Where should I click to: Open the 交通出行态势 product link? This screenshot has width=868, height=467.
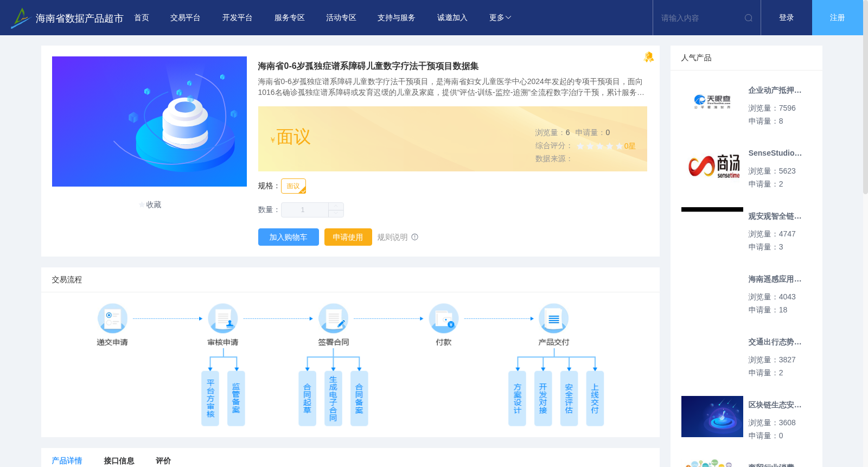coord(775,342)
